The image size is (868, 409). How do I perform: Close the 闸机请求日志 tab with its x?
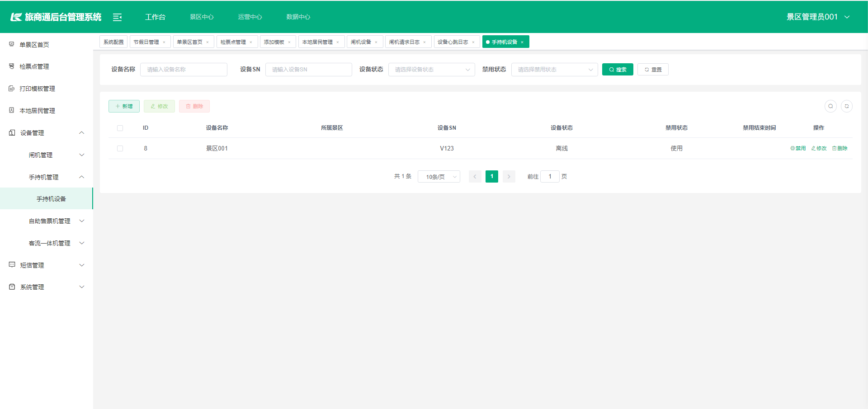[x=425, y=42]
